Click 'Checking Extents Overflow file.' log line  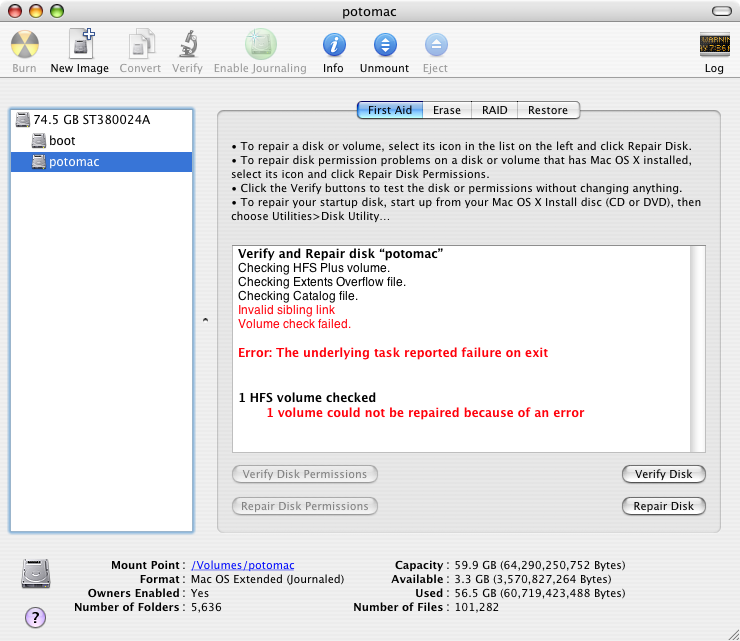tap(322, 282)
